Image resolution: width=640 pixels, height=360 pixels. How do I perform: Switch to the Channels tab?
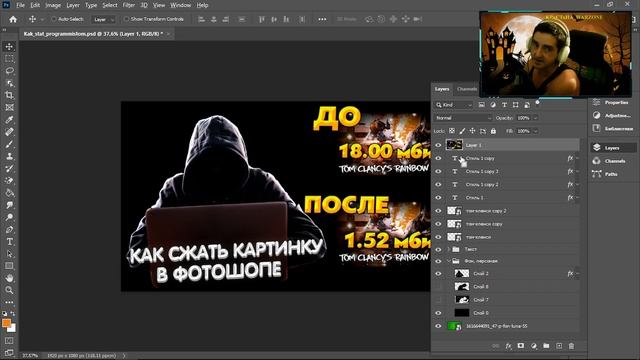coord(467,89)
